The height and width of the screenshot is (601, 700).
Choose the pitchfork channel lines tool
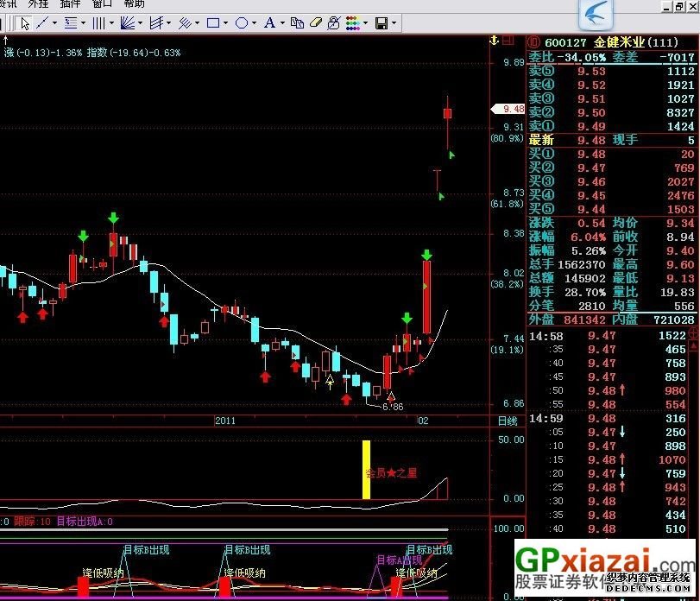coord(156,23)
